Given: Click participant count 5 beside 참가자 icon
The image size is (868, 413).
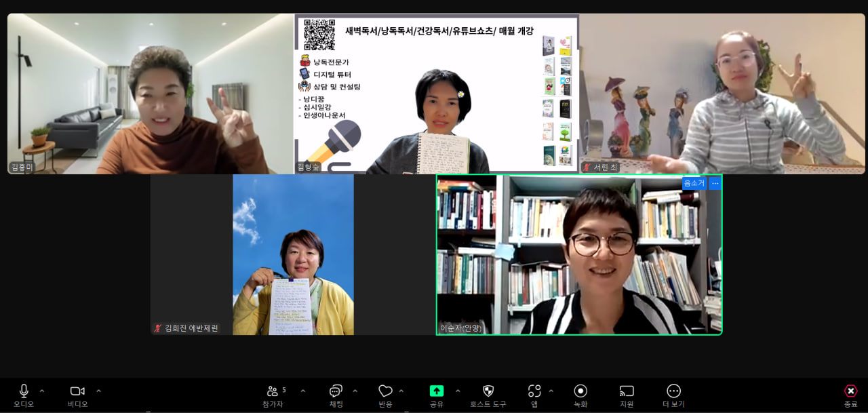Looking at the screenshot, I should coord(283,390).
